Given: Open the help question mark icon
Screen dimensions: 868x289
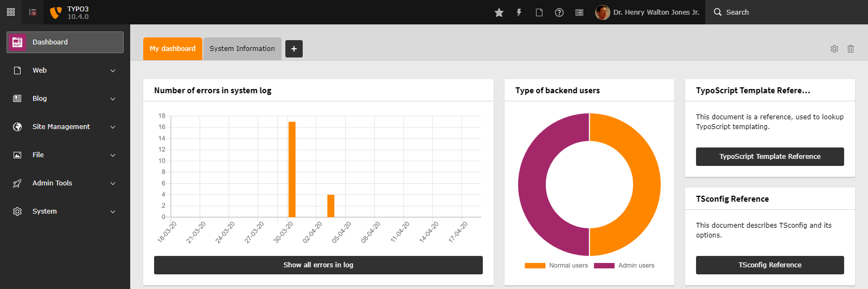Looking at the screenshot, I should pyautogui.click(x=559, y=12).
